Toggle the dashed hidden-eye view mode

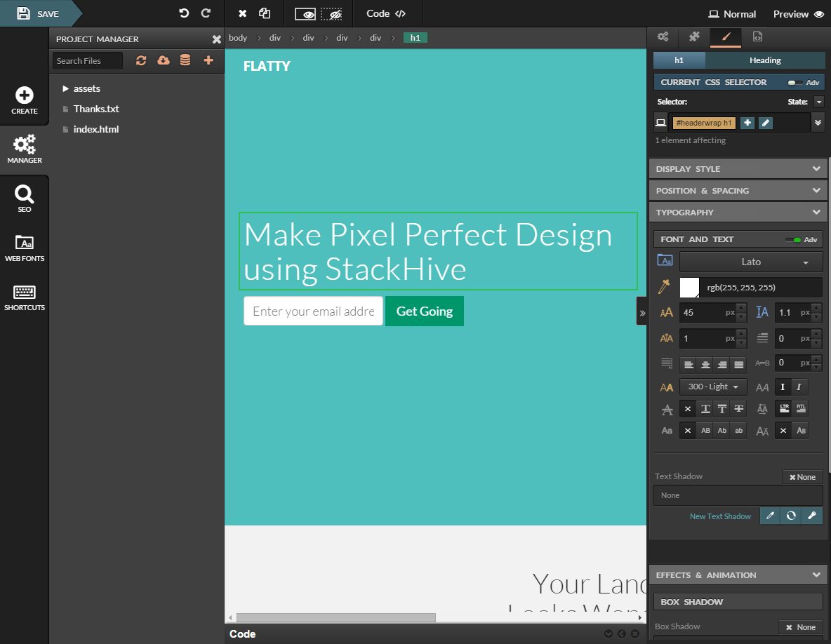pyautogui.click(x=332, y=14)
